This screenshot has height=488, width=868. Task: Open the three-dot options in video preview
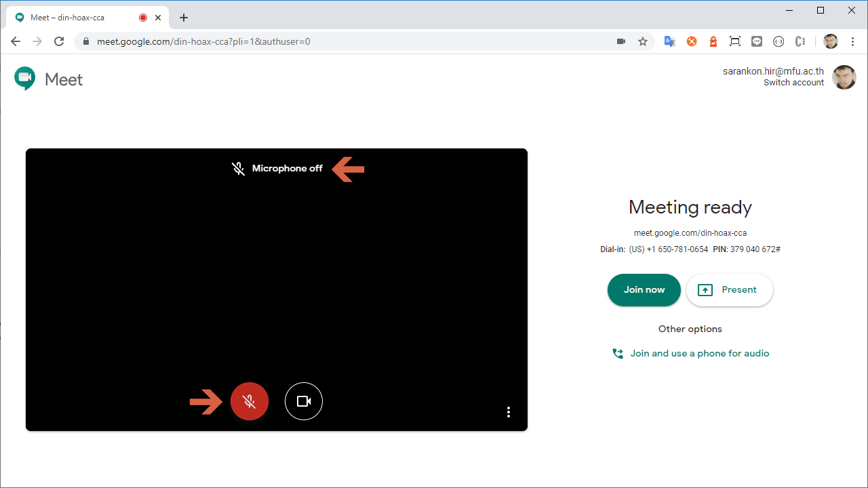pos(509,412)
